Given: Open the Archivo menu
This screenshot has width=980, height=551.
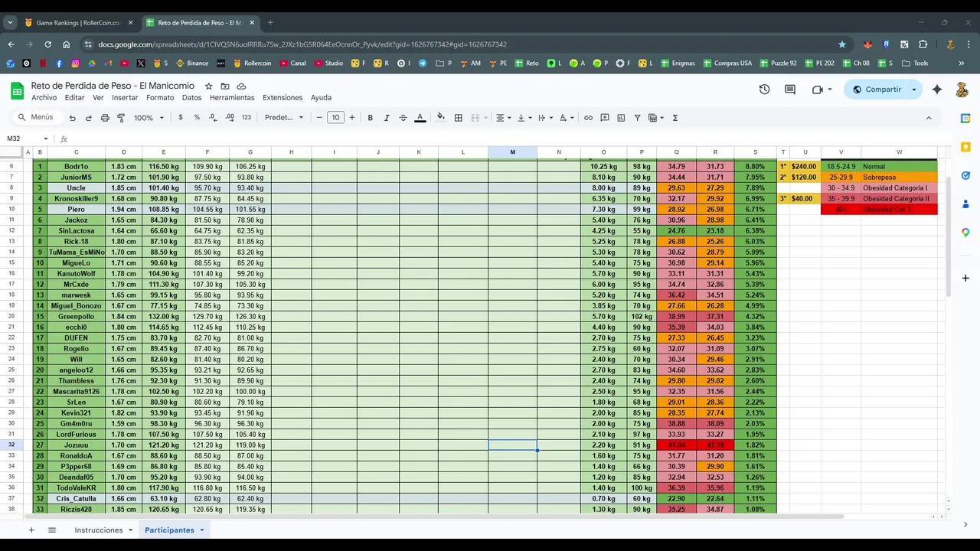Looking at the screenshot, I should [x=44, y=98].
